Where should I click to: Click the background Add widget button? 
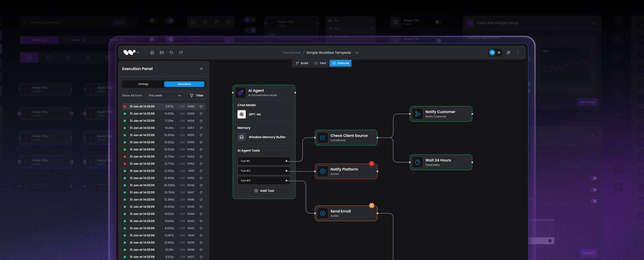[x=587, y=102]
